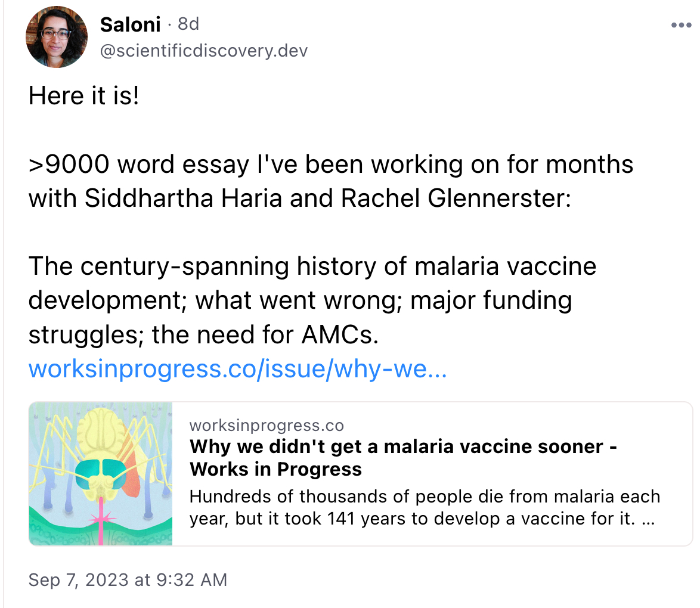Click the "Here it is!" post text
700x608 pixels.
point(84,96)
